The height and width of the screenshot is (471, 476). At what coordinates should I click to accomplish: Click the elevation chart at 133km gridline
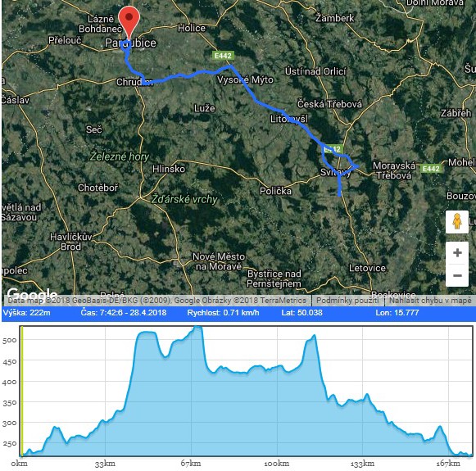coord(362,392)
